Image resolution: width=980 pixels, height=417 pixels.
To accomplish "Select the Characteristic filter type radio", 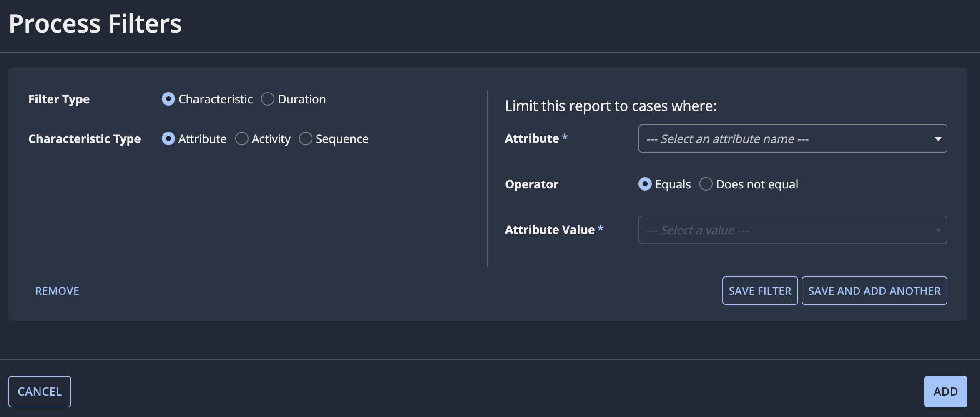I will click(168, 99).
